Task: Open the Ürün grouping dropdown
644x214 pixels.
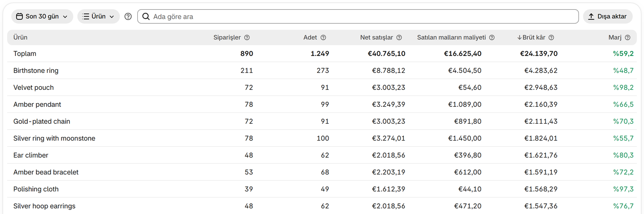Action: (98, 16)
